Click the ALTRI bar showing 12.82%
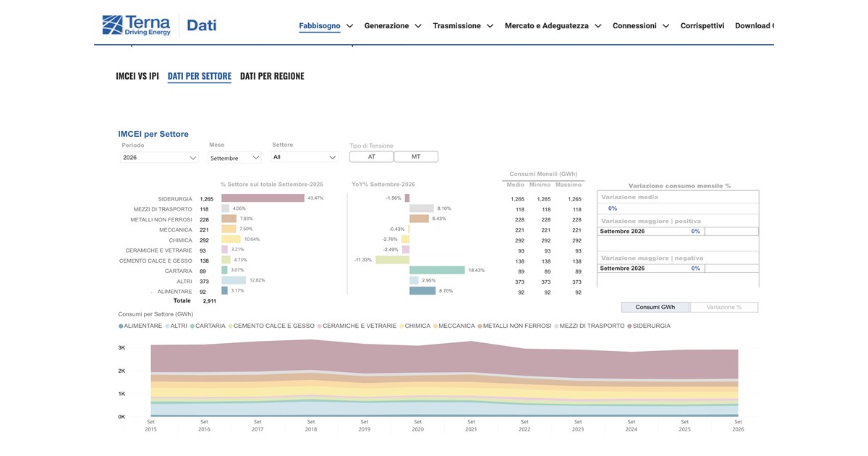The height and width of the screenshot is (456, 868). [234, 280]
